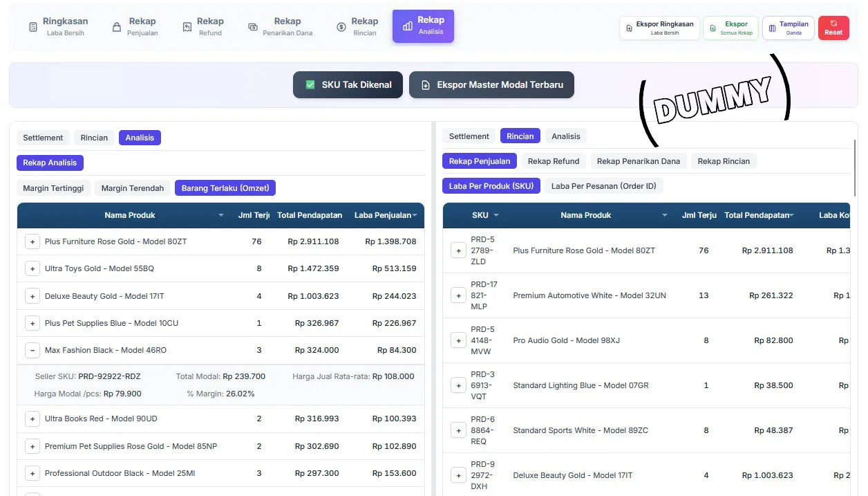Click the Rekap Penjualan bag icon

117,27
